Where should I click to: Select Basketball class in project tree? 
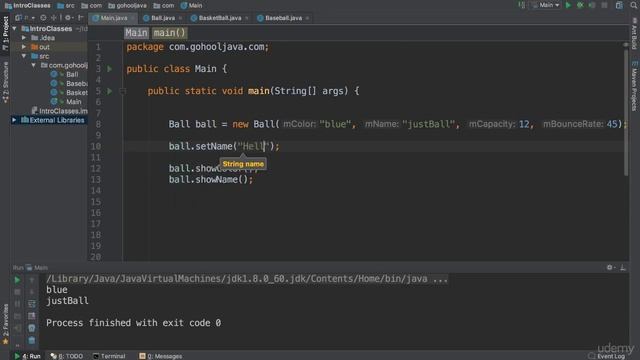click(76, 93)
